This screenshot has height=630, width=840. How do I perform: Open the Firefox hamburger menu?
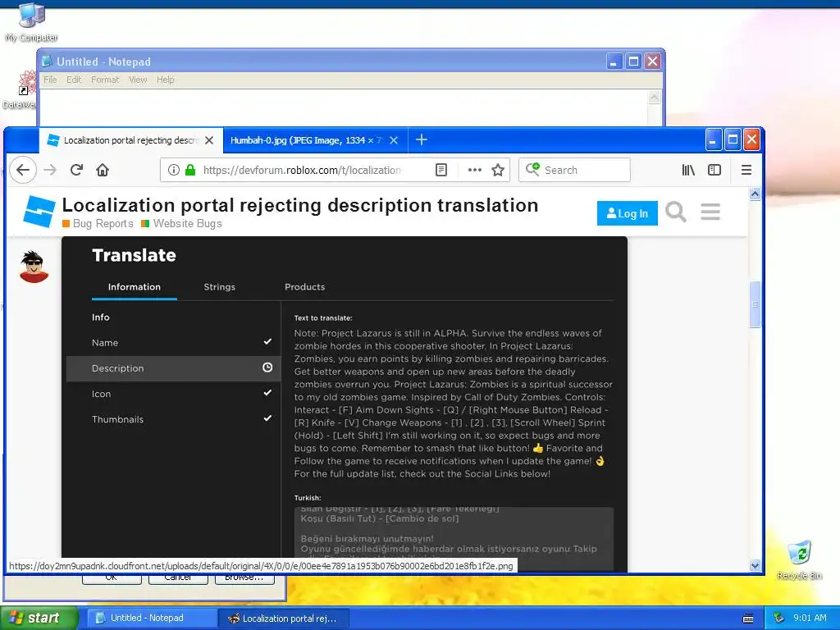coord(746,170)
